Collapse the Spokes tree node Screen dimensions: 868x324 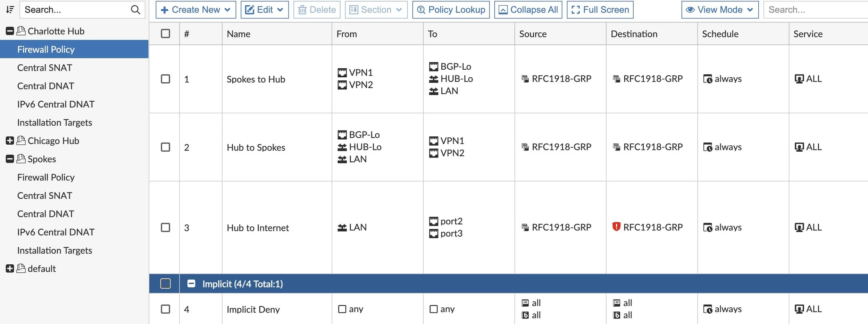point(10,159)
